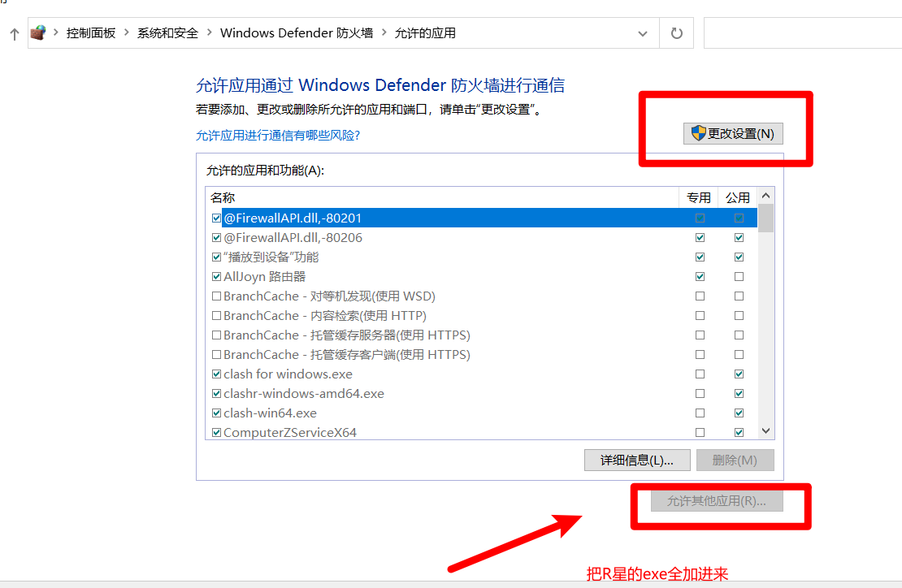902x588 pixels.
Task: Click the 删除(M) button
Action: (735, 460)
